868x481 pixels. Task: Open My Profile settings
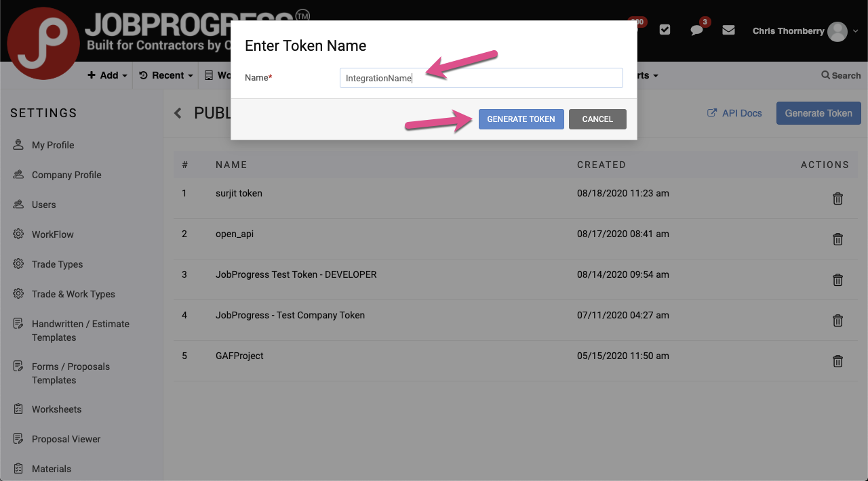(x=53, y=145)
